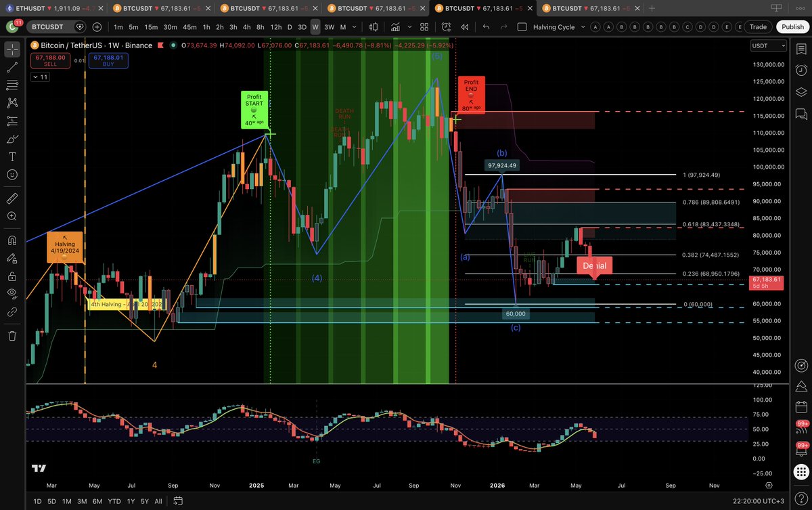Expand the 11 collapsed indicators legend
812x510 pixels.
[x=39, y=77]
